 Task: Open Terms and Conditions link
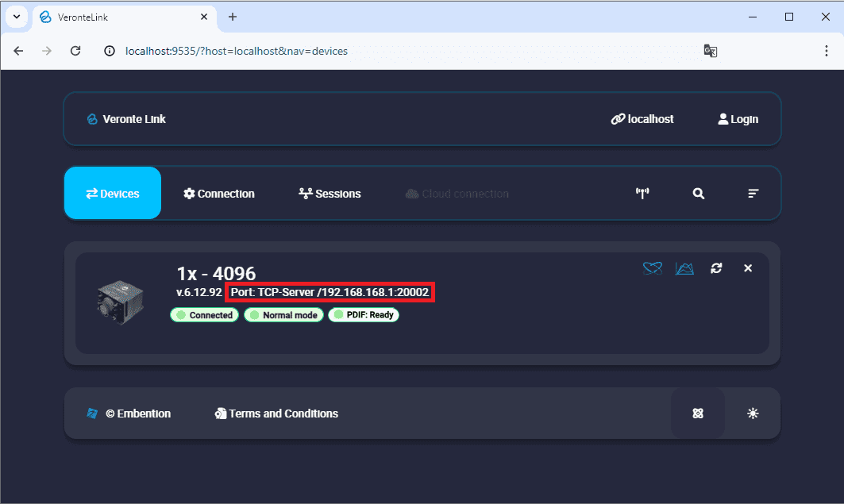coord(276,414)
